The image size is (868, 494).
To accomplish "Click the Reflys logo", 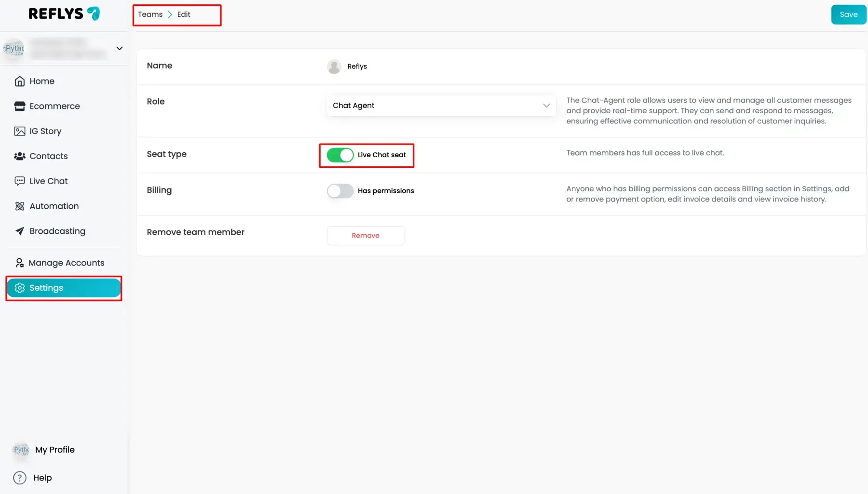I will coord(64,13).
